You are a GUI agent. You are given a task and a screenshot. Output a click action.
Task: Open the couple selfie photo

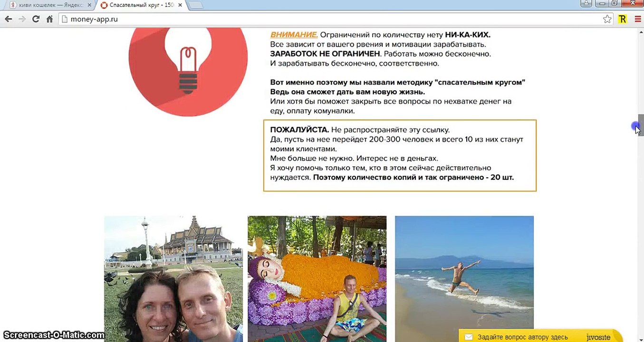click(173, 279)
